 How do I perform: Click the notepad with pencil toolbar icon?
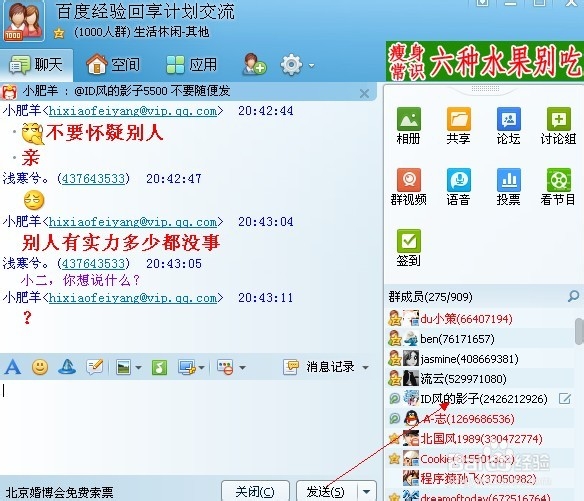[x=95, y=367]
